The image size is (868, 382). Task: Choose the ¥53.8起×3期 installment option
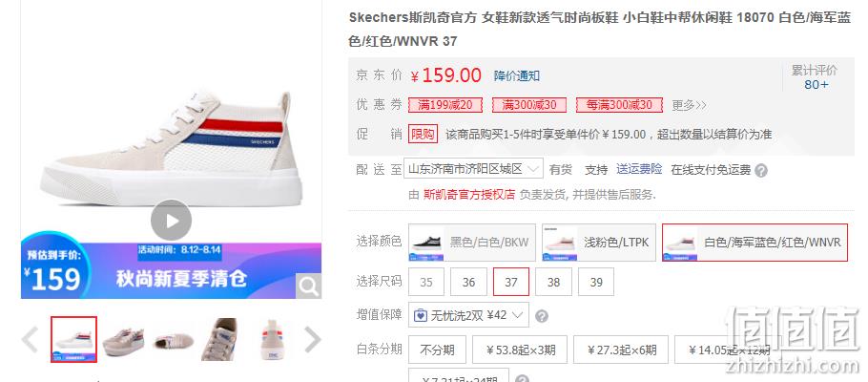pyautogui.click(x=520, y=350)
